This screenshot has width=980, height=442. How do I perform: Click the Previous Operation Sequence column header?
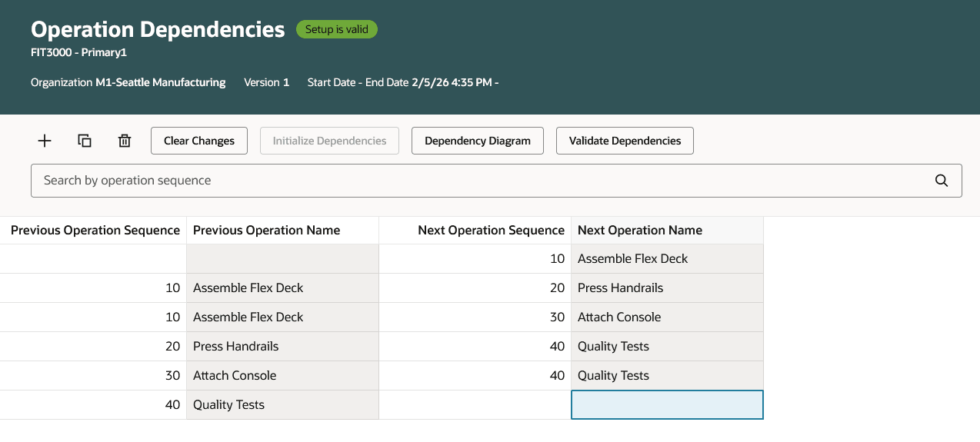[95, 231]
